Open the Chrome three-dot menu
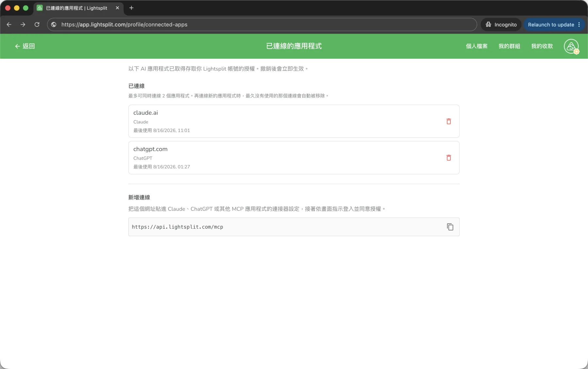 [x=579, y=24]
